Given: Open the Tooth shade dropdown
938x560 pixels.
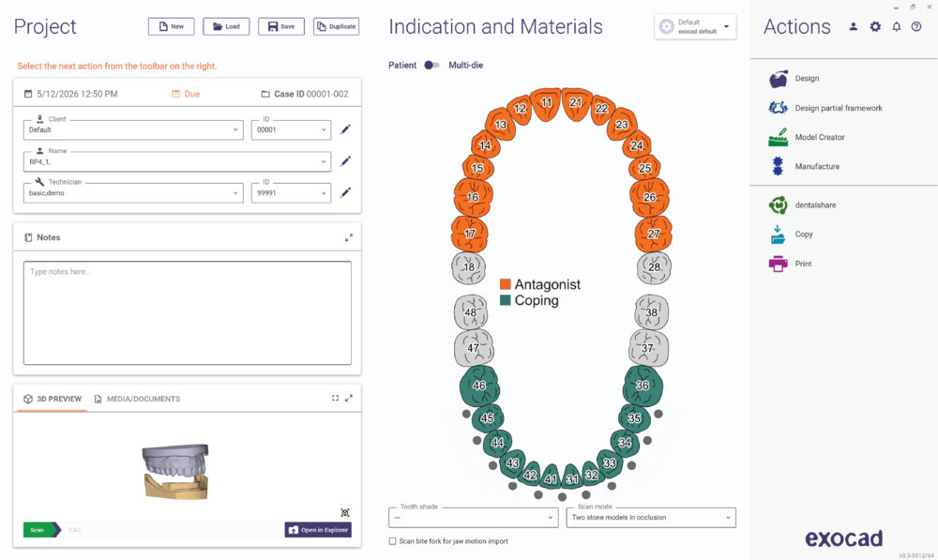Looking at the screenshot, I should point(473,517).
